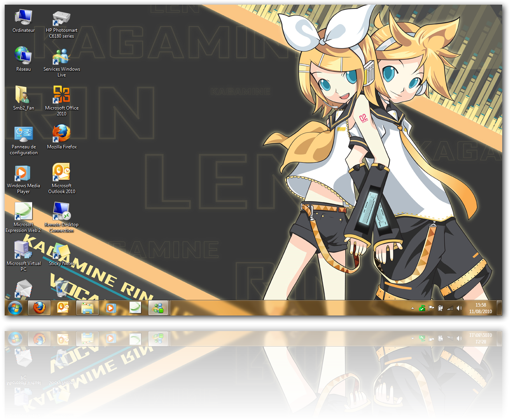Select the envelope mail shortcut on desktop
Viewport: 510px width, 420px height.
click(23, 289)
